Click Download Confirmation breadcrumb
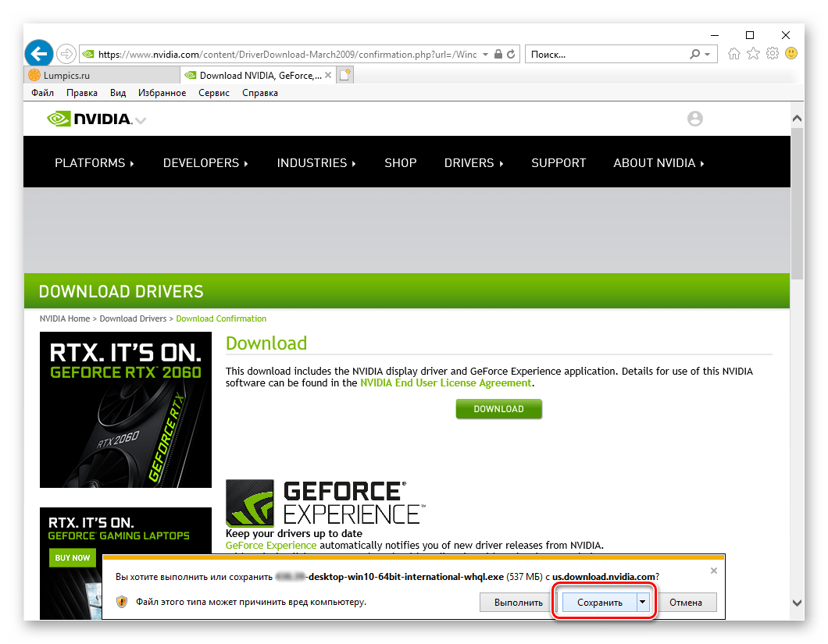Screen dimensions: 828x644 [221, 318]
